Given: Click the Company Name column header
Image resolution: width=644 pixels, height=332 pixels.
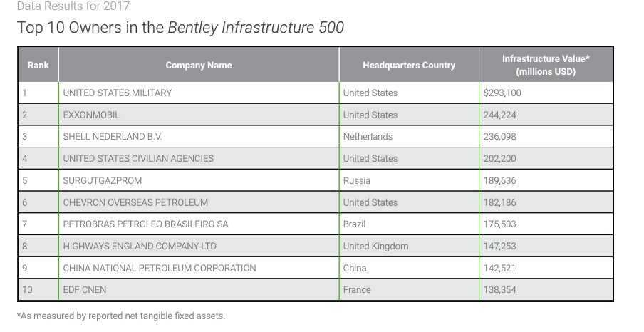Looking at the screenshot, I should point(199,65).
